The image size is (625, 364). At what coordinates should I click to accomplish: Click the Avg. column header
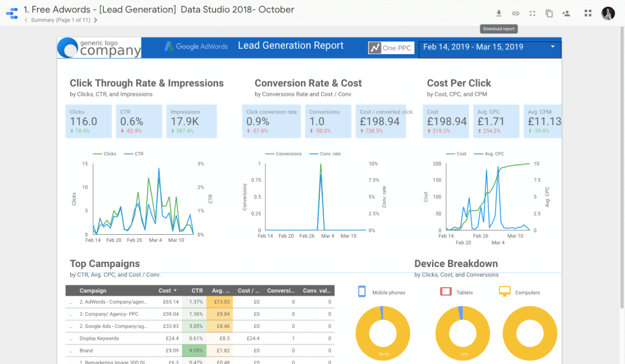tap(220, 291)
